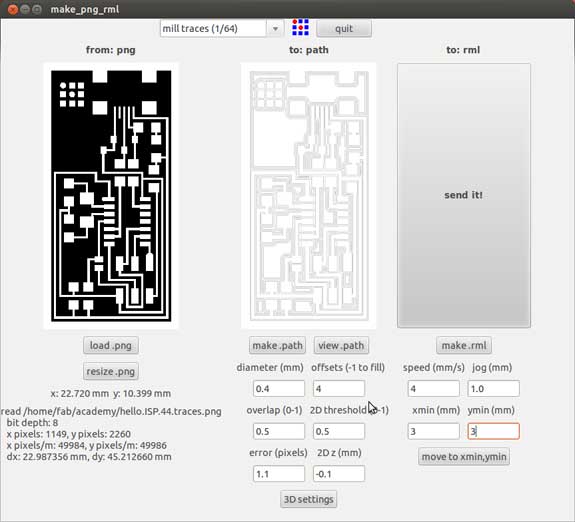The image size is (575, 522).
Task: Click the offsets input field
Action: point(339,388)
